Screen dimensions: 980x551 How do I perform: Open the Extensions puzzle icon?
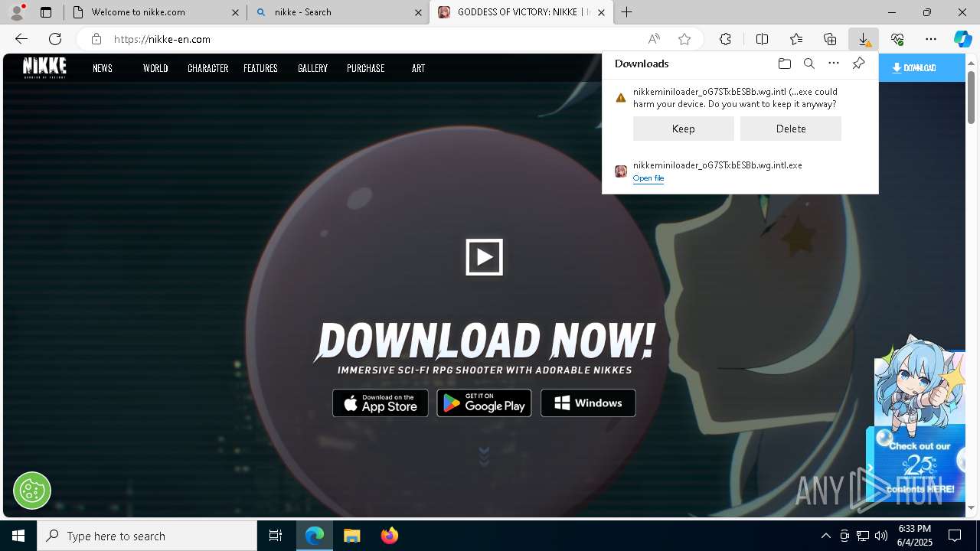(725, 39)
